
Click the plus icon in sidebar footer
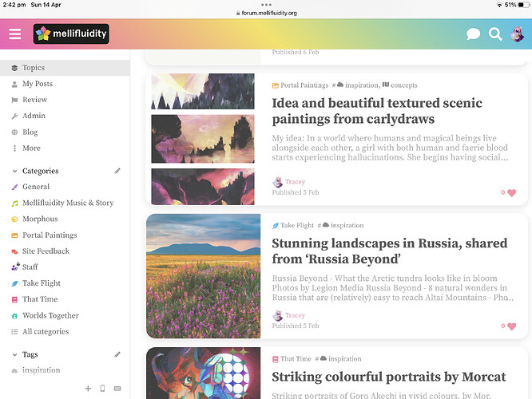(x=88, y=388)
